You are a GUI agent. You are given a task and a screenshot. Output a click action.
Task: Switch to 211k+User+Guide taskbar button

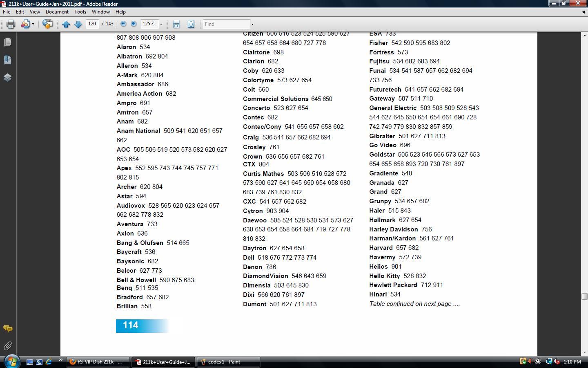[163, 362]
